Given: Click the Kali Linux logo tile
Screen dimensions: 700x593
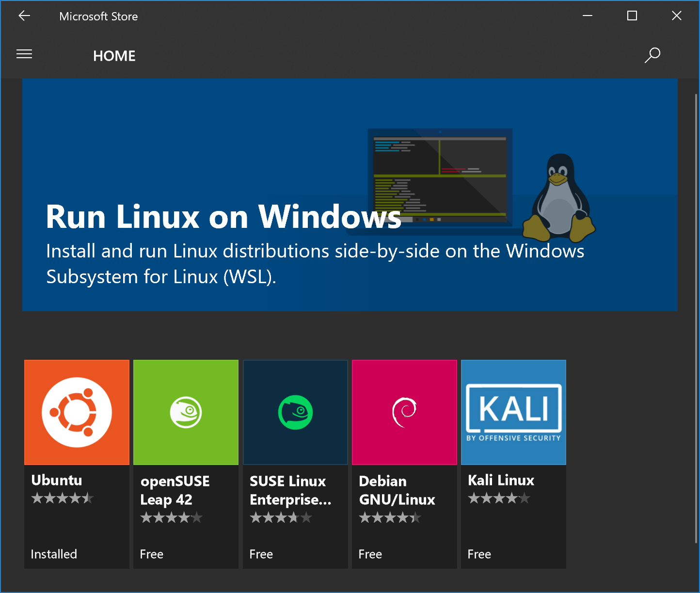Looking at the screenshot, I should (513, 412).
